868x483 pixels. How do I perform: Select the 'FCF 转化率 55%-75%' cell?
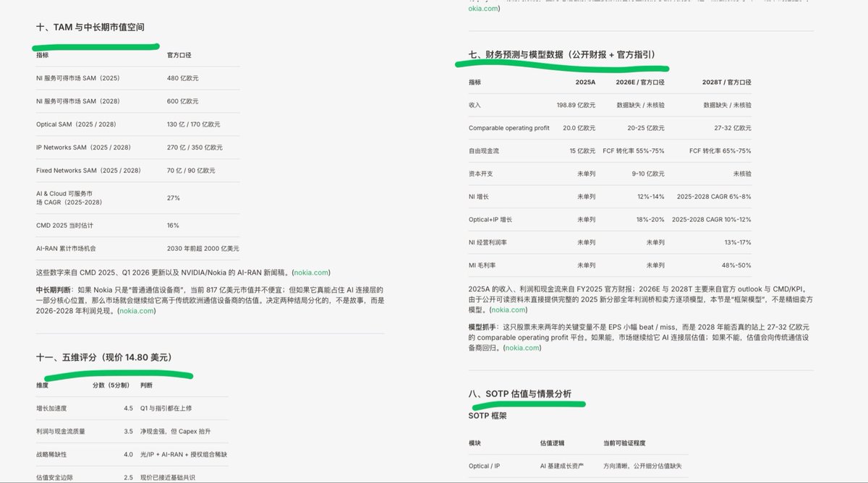click(634, 150)
